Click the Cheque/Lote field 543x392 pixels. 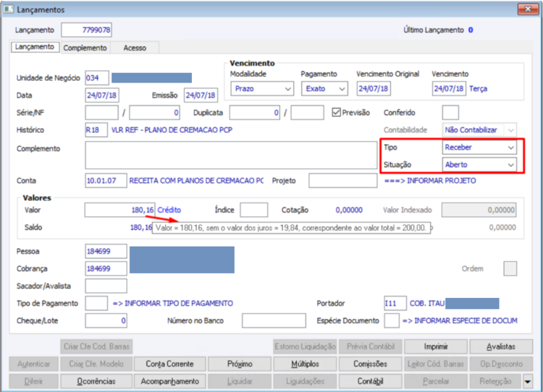click(106, 320)
